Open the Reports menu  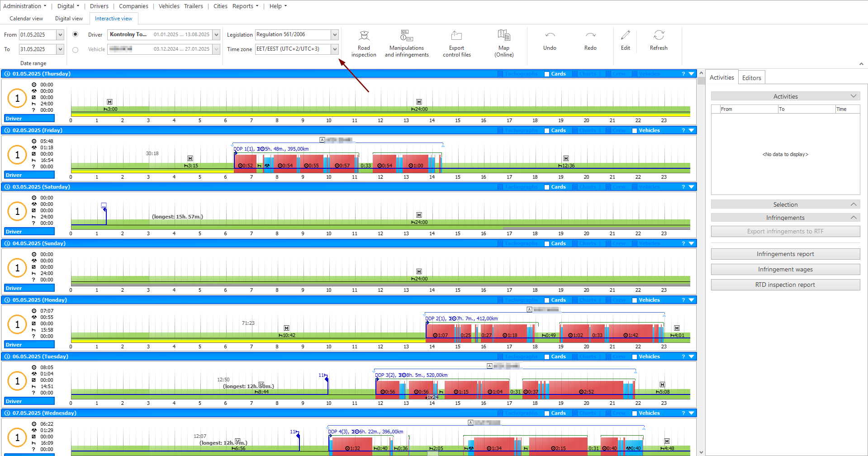point(246,6)
